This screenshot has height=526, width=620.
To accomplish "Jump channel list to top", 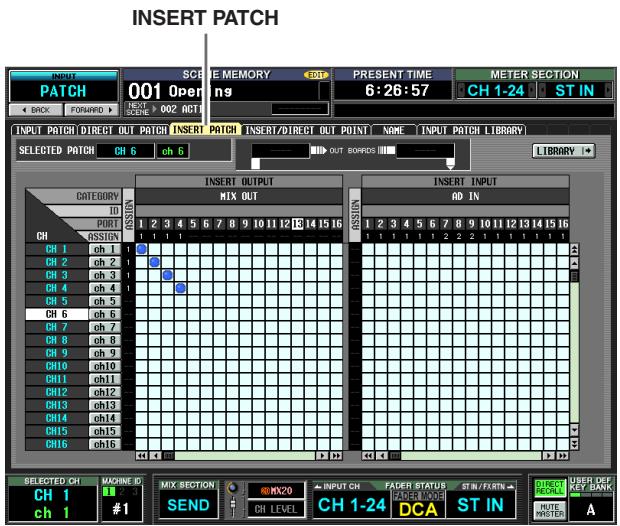I will (x=574, y=250).
